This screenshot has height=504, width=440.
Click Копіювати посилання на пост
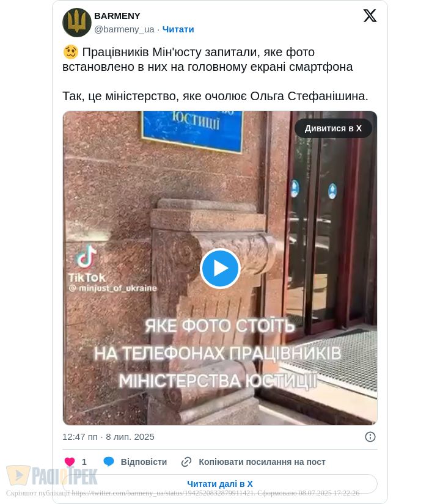[262, 462]
